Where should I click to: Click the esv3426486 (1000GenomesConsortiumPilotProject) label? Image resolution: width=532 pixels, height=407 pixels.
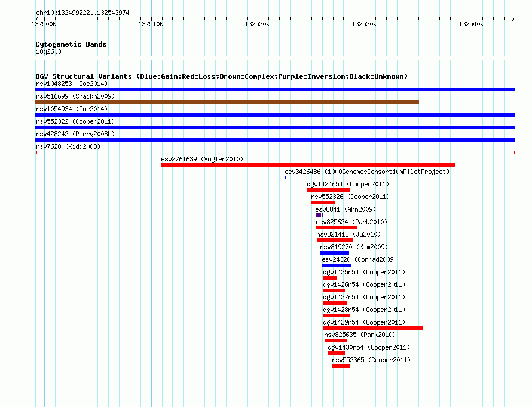367,172
